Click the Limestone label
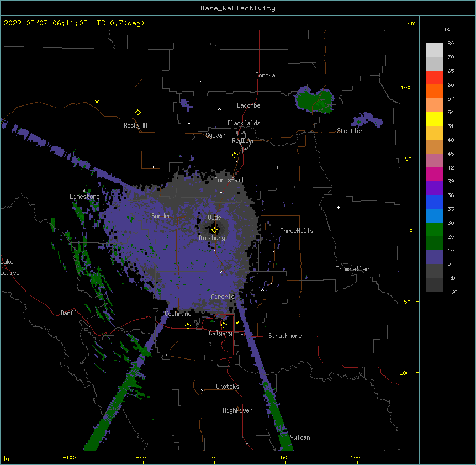Viewport: 476px width, 465px height. coord(84,197)
